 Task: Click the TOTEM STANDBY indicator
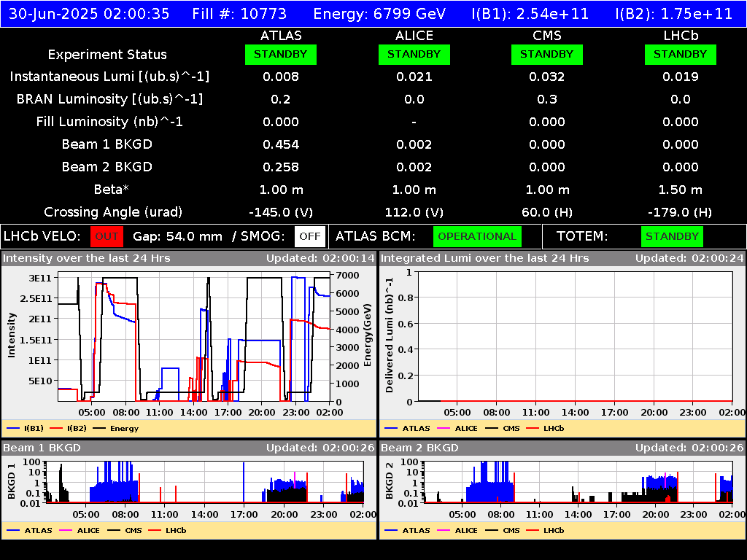(x=672, y=236)
